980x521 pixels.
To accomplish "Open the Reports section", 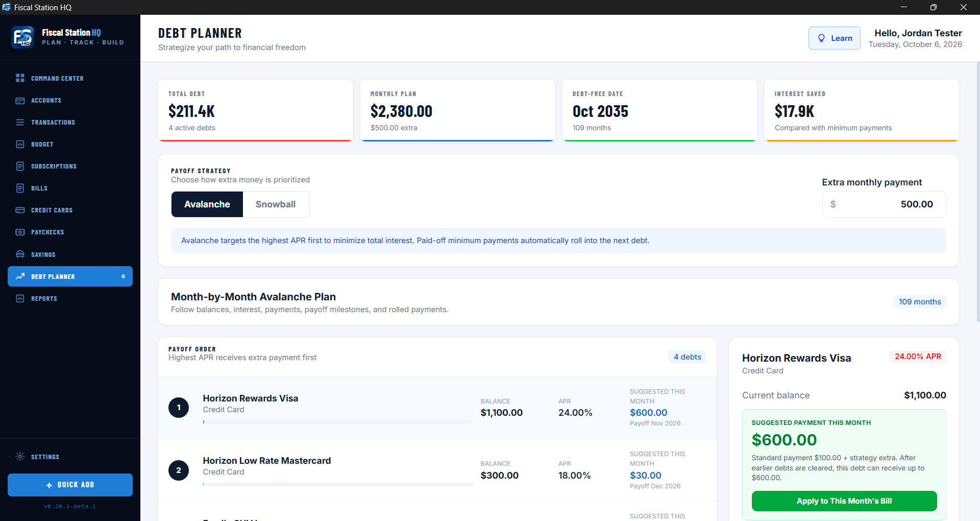I will tap(70, 298).
